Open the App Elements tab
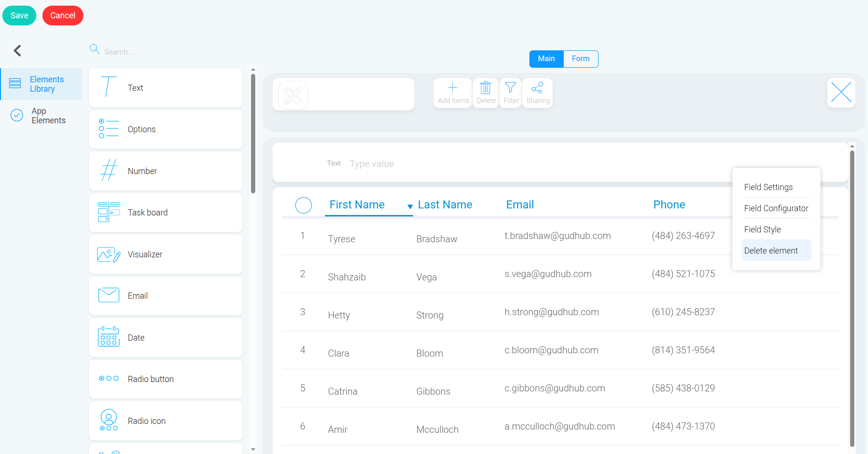The width and height of the screenshot is (868, 454). pyautogui.click(x=41, y=116)
